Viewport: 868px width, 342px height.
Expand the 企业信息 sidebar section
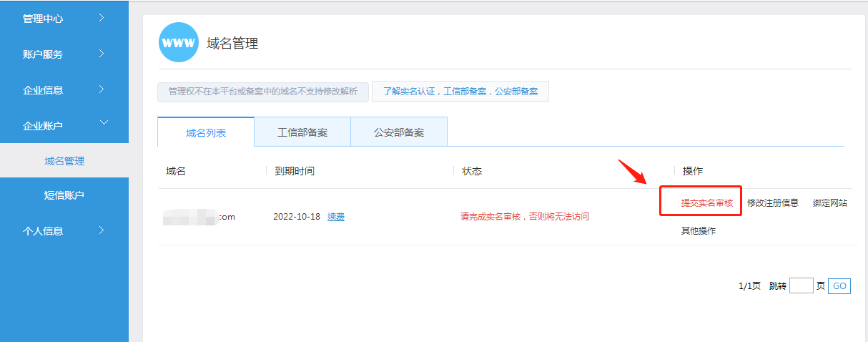(x=64, y=90)
